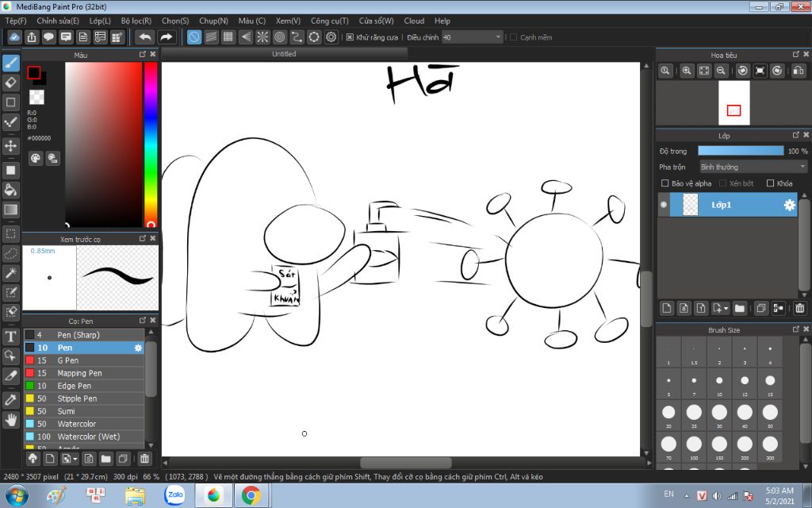Adjust Độ trong opacity slider
Viewport: 812px width, 508px height.
741,151
